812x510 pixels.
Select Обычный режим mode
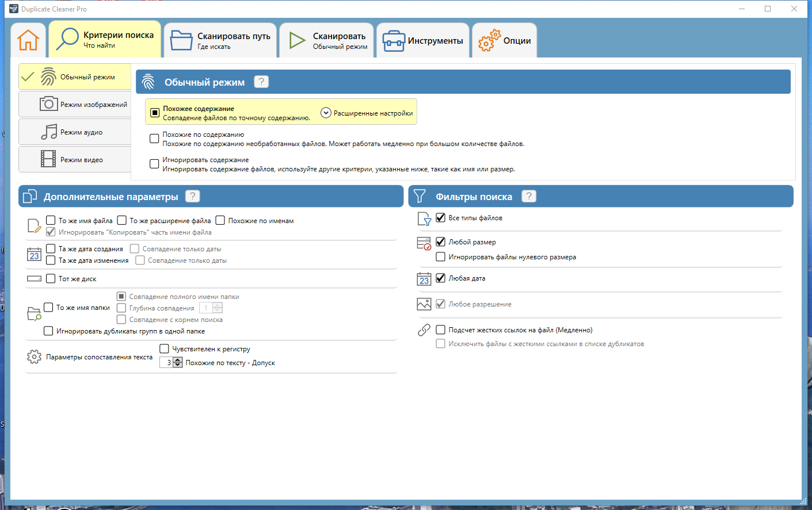point(75,76)
